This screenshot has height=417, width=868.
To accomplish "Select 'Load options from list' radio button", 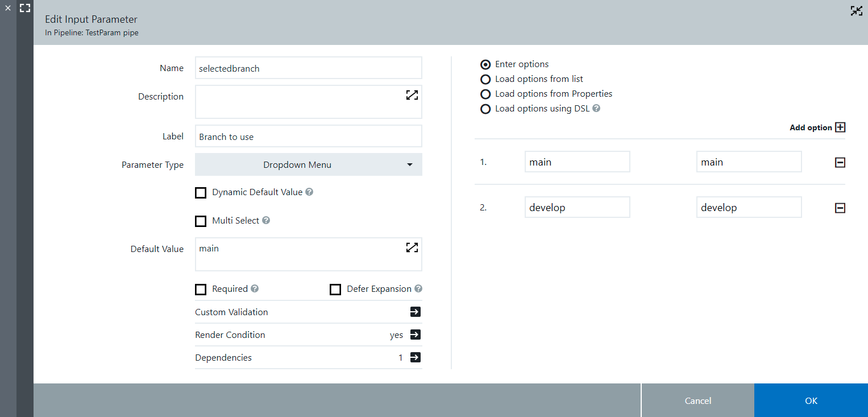I will pyautogui.click(x=485, y=80).
